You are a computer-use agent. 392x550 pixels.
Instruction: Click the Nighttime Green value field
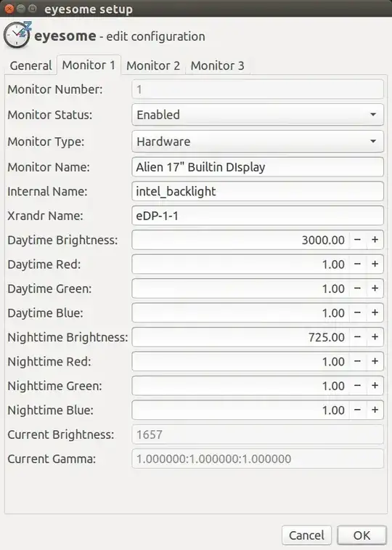pyautogui.click(x=240, y=386)
